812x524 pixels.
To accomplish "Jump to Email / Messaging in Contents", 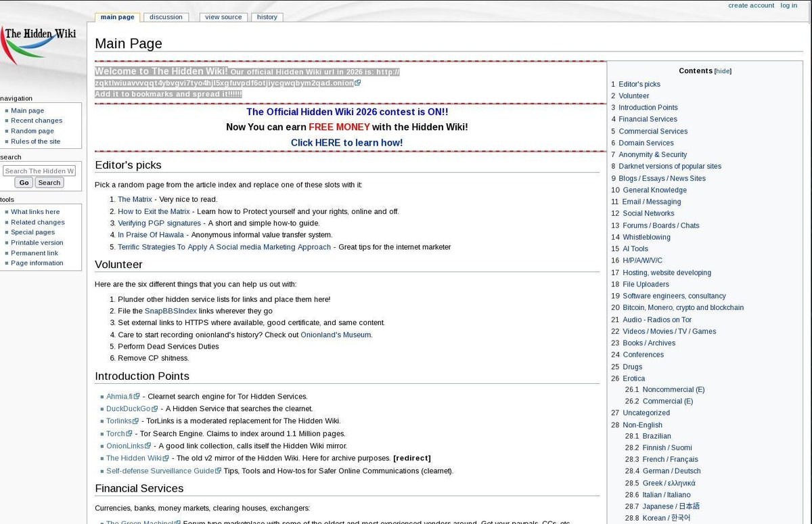I will tap(652, 202).
